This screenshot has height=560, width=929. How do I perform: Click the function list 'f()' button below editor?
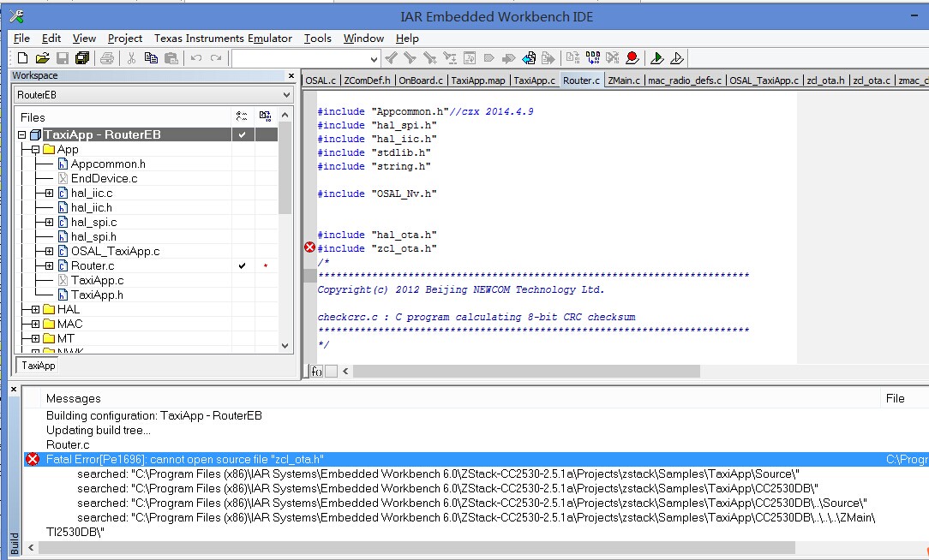(316, 371)
